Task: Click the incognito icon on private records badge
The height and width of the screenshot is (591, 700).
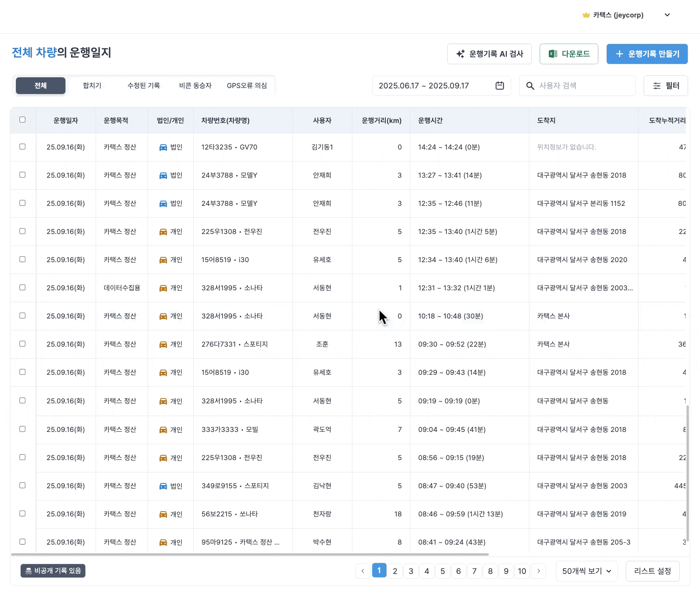Action: [x=29, y=571]
